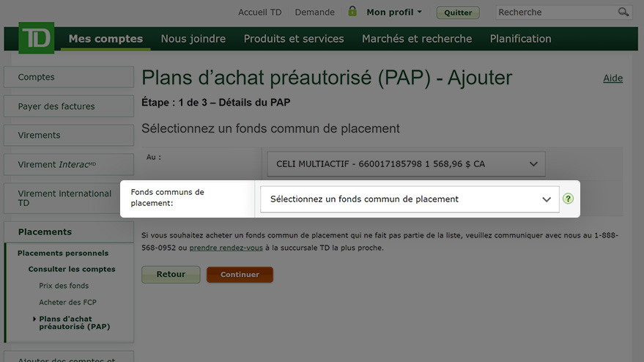
Task: Open Virements in the sidebar
Action: point(69,135)
